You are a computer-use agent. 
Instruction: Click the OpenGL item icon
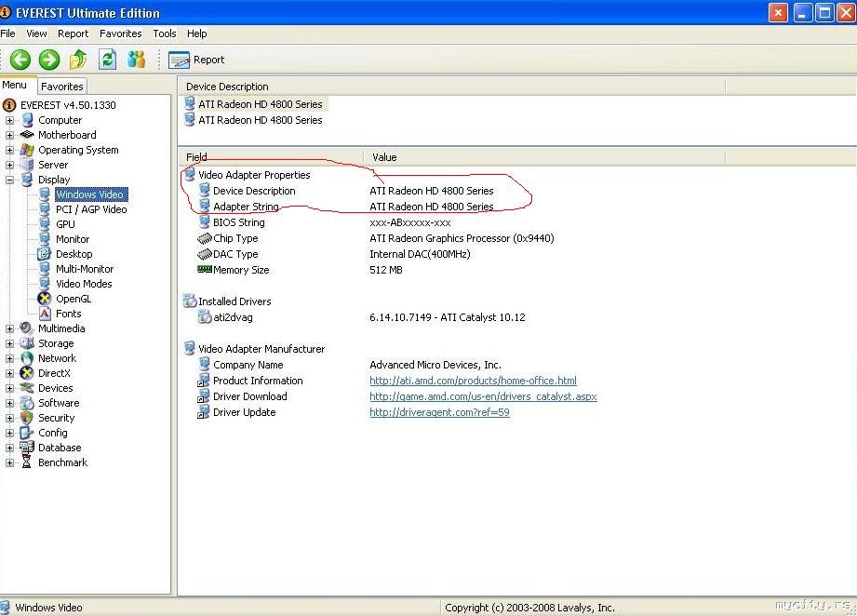pyautogui.click(x=45, y=299)
